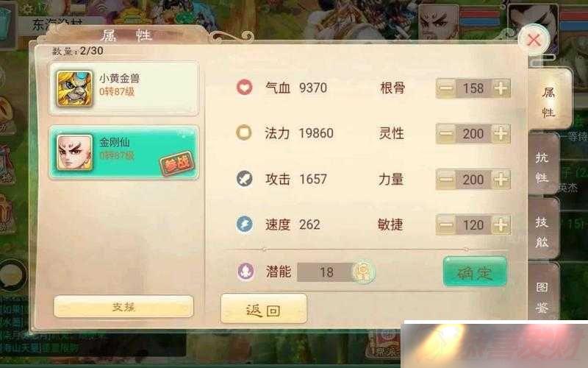588x368 pixels.
Task: Select the 小黄金兽 pet entry
Action: point(123,88)
